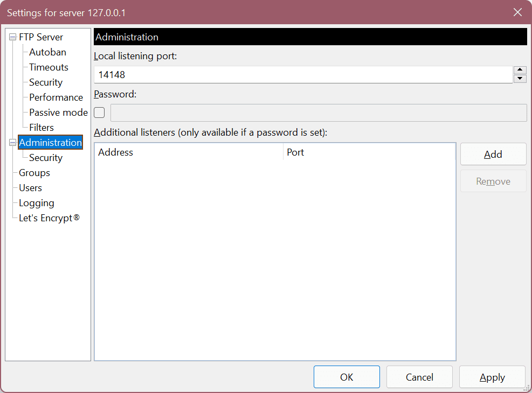Select the Passive mode settings page
The image size is (532, 393).
pyautogui.click(x=58, y=112)
